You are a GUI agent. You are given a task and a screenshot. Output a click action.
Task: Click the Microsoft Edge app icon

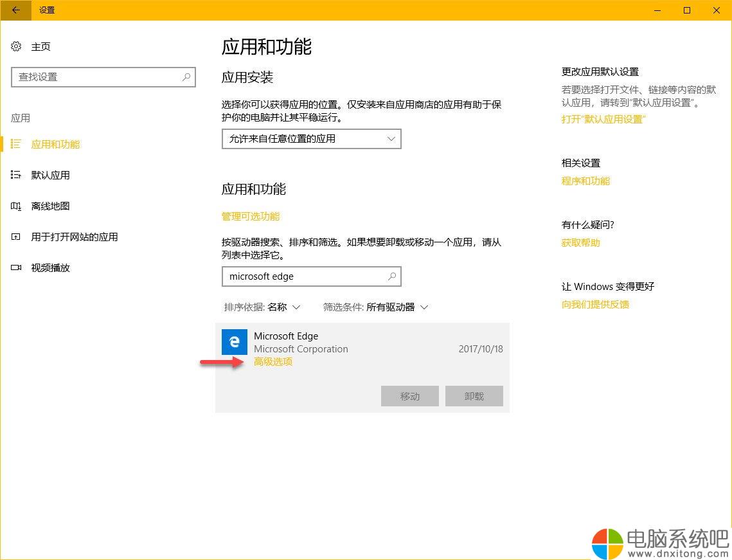click(235, 342)
